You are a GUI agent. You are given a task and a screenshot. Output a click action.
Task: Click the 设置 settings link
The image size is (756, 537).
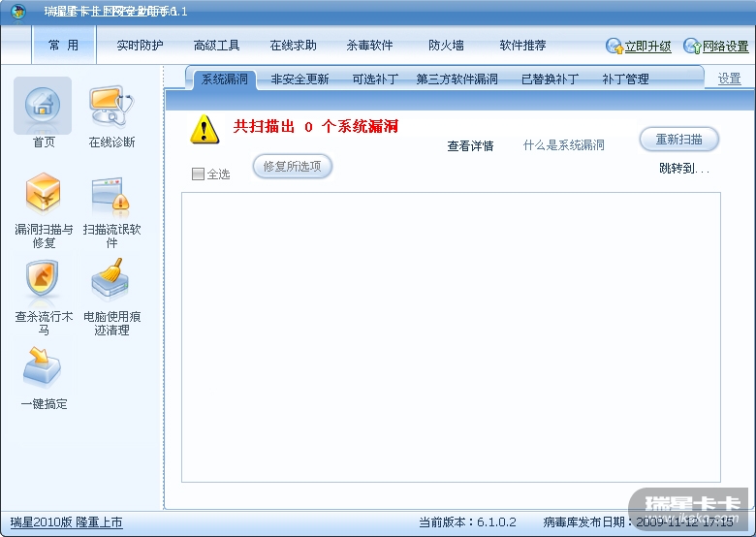(729, 79)
